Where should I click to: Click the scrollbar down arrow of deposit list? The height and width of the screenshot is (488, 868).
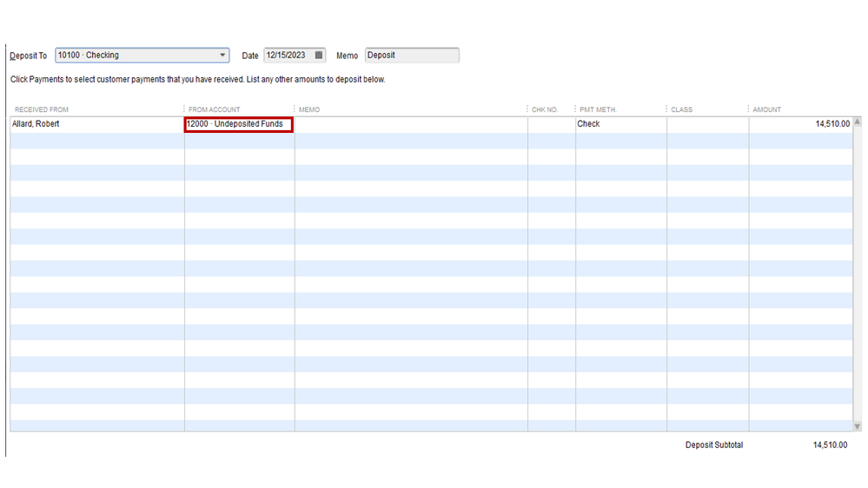[858, 426]
